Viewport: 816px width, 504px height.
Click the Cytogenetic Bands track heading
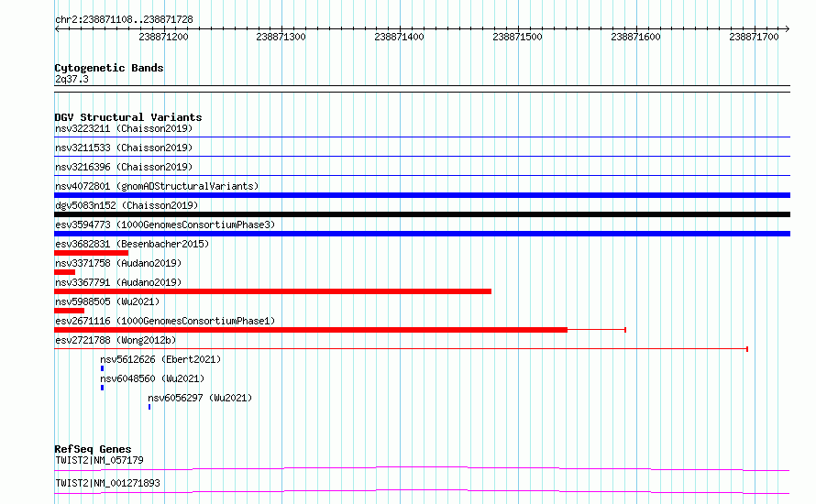coord(109,68)
